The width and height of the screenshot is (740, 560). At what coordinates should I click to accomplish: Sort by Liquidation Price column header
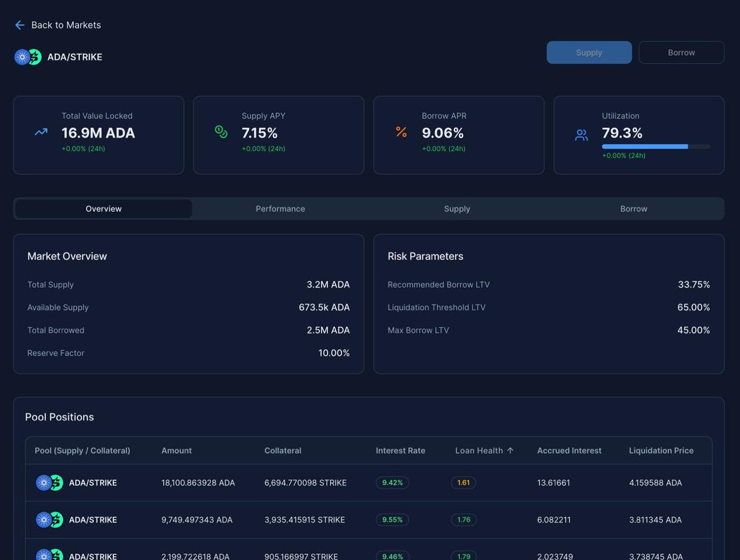click(661, 451)
